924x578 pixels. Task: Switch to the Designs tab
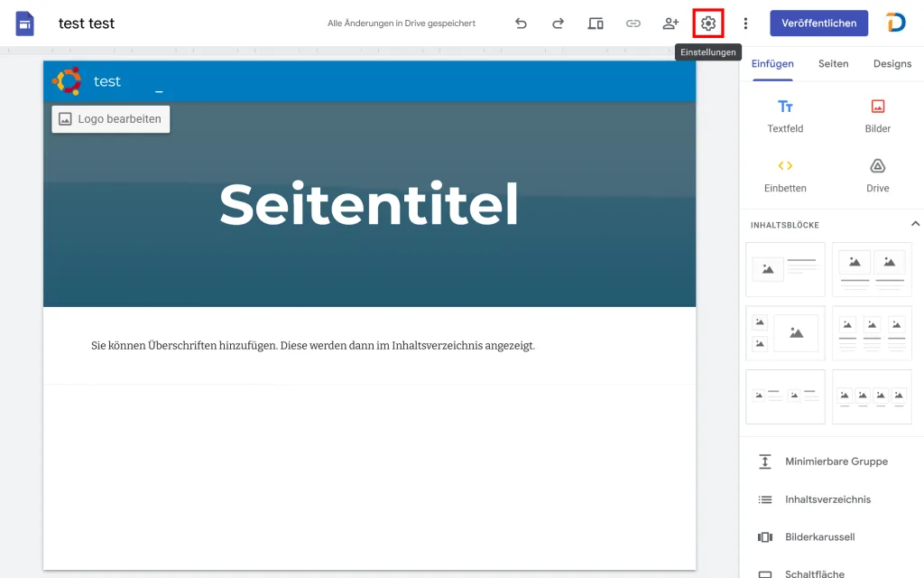[892, 64]
